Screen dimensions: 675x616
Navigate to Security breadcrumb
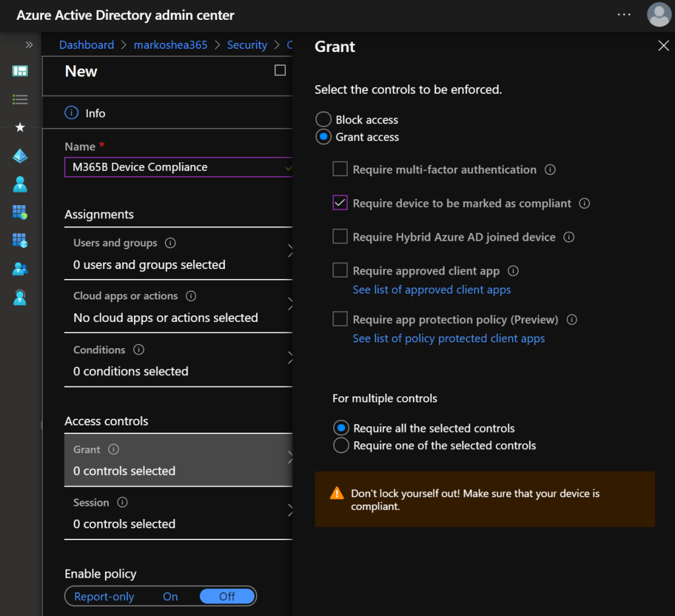click(x=247, y=45)
